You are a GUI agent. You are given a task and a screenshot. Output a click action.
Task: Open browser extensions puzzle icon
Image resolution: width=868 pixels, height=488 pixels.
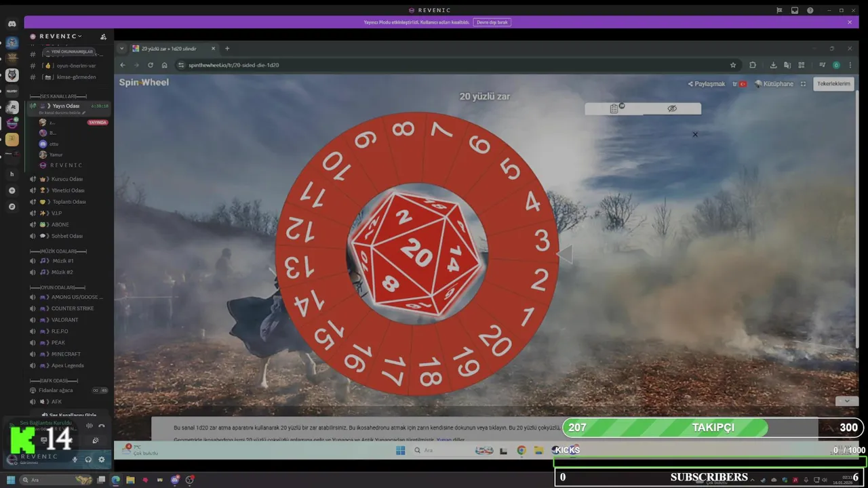pos(753,65)
